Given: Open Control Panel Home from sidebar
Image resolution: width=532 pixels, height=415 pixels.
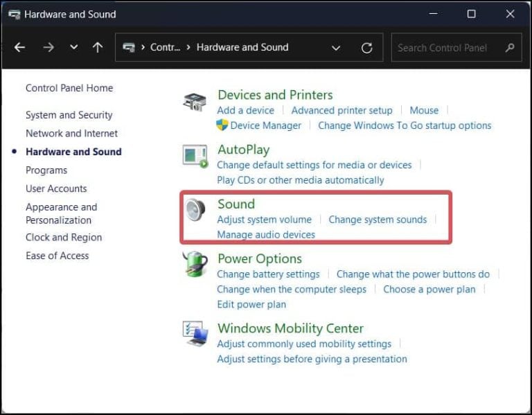Looking at the screenshot, I should pyautogui.click(x=69, y=88).
